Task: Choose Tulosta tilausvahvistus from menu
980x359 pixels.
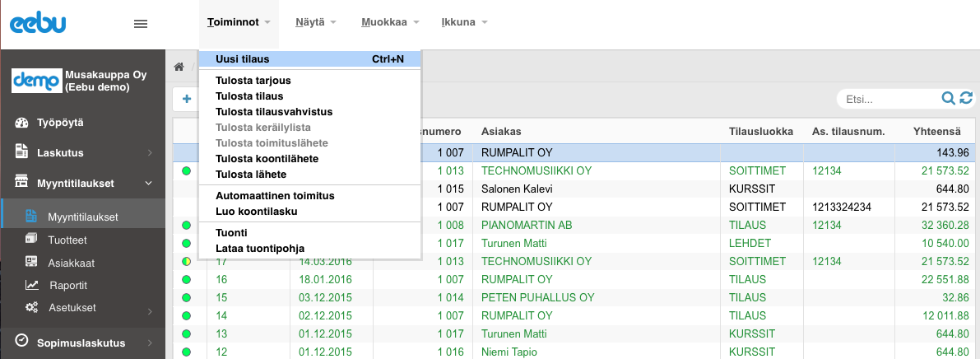Action: click(273, 111)
